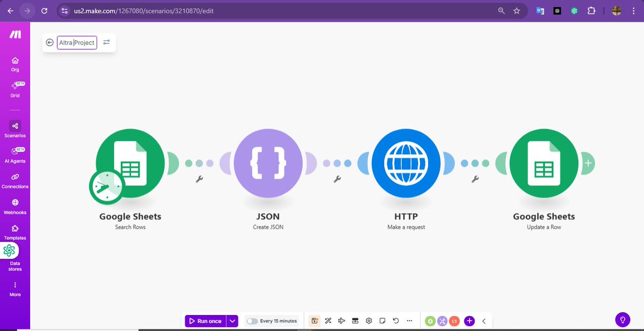Open the Google Sheets Update a Row module
644x331 pixels.
point(544,163)
